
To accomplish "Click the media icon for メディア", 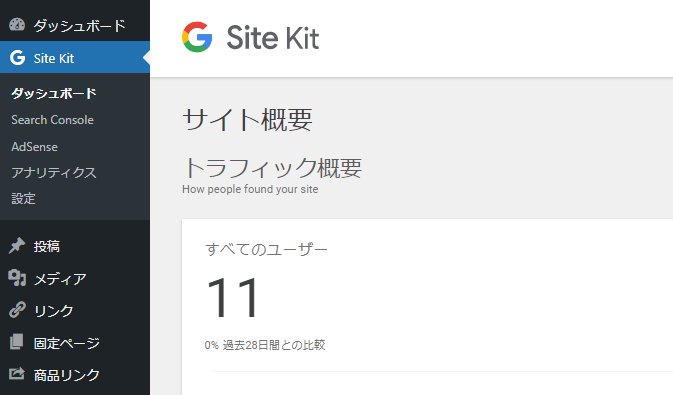I will tap(17, 278).
